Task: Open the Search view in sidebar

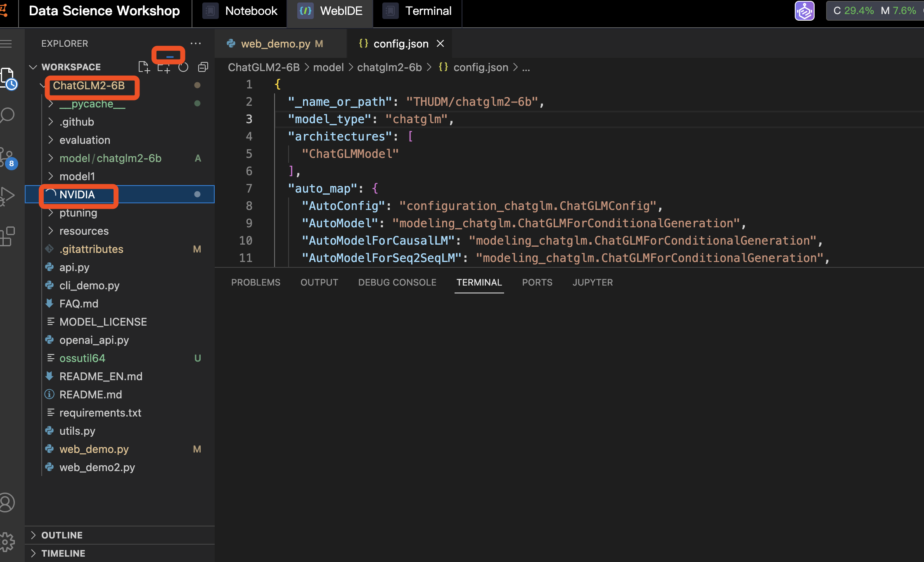Action: [x=7, y=115]
